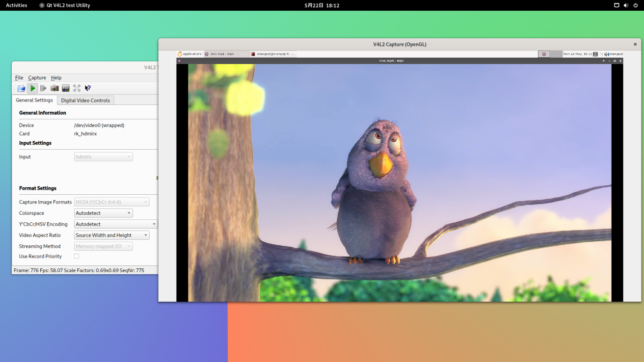
Task: Open the top bar clock and calendar
Action: [x=322, y=5]
